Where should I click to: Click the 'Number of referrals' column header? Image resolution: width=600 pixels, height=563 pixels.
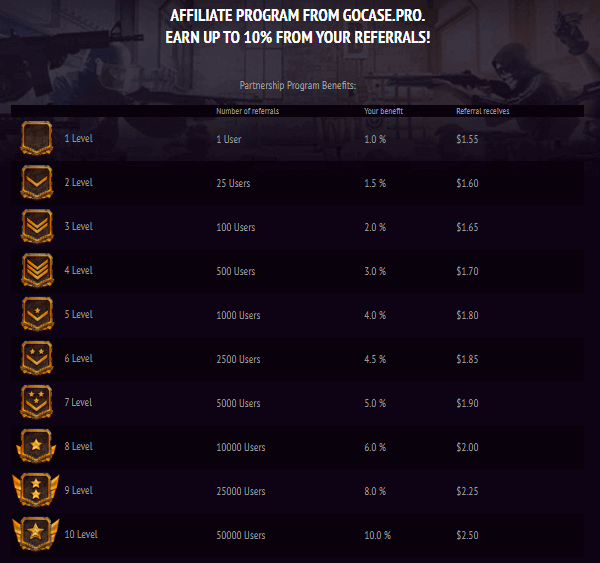click(247, 111)
